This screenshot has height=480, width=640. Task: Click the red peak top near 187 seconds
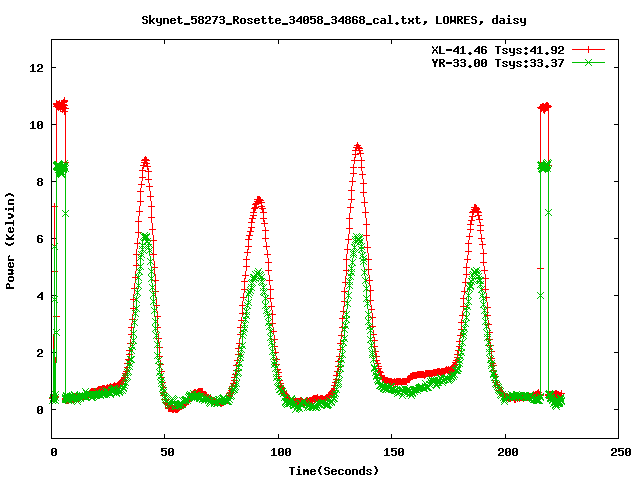(475, 210)
